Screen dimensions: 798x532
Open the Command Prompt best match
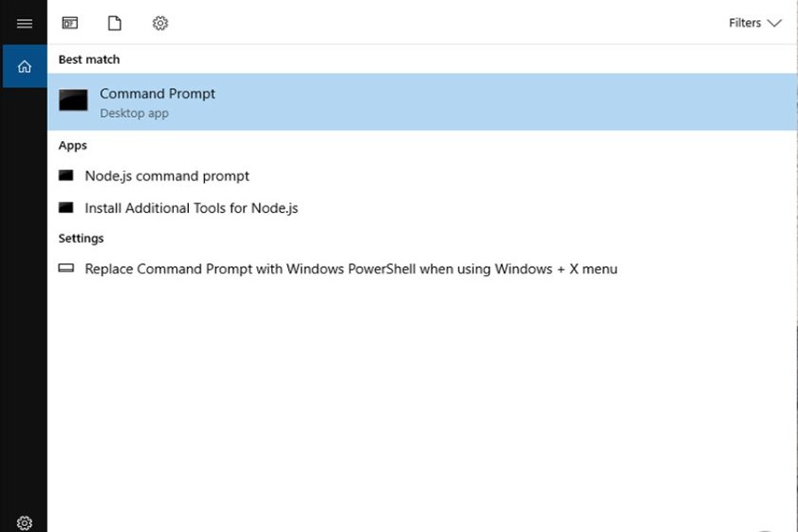click(158, 94)
